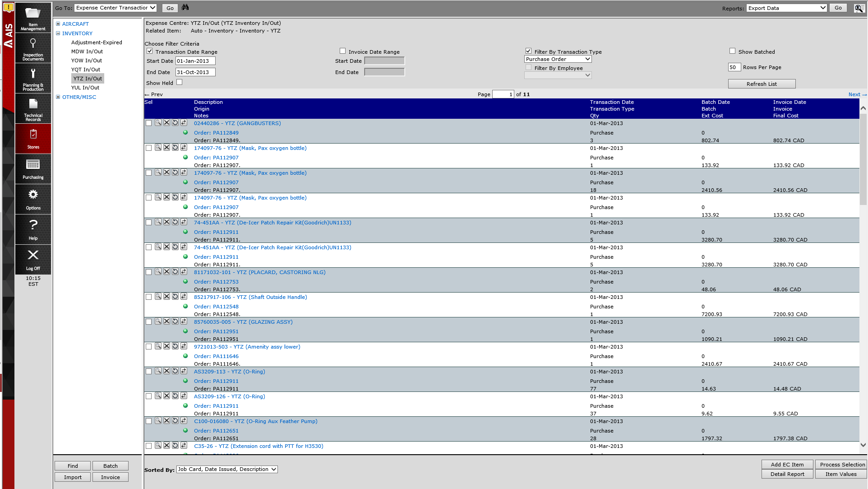Select MDW In/Out tree item

tap(87, 51)
